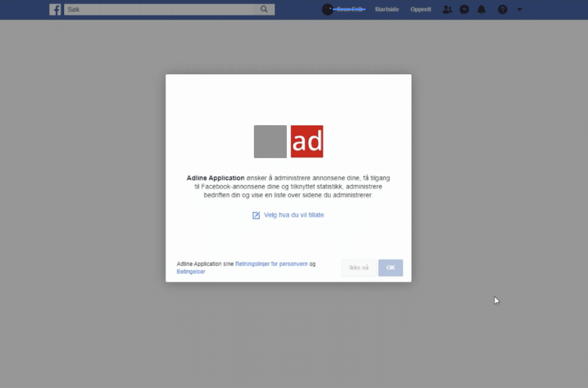Open the help question mark icon

(503, 9)
